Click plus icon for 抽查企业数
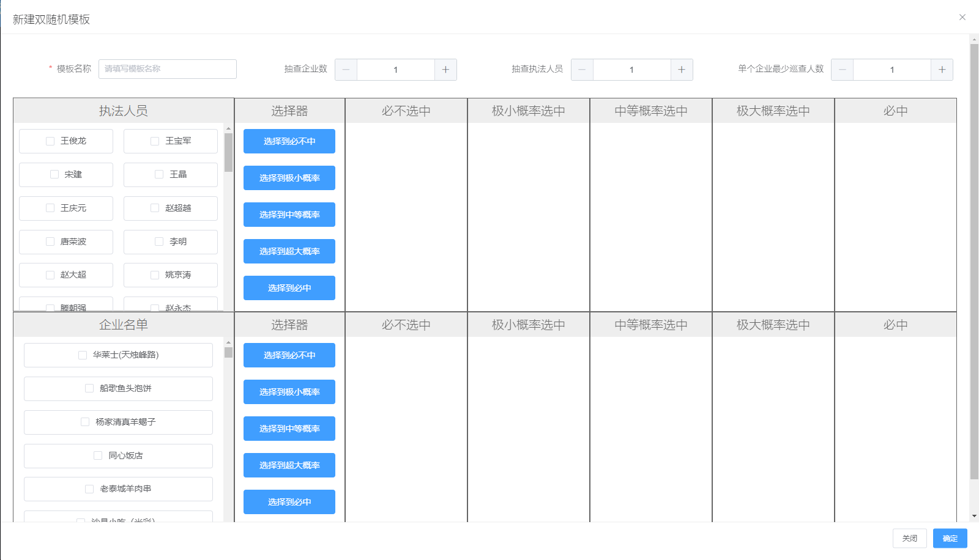 point(445,70)
